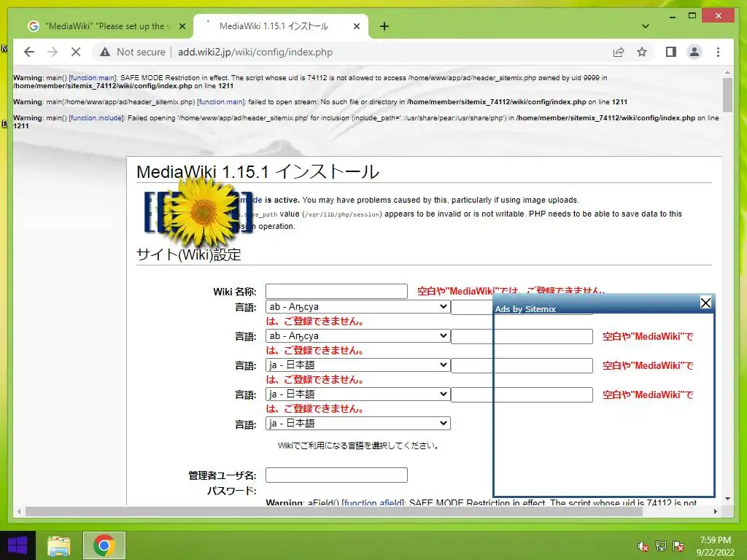
Task: Open Chrome three-dot menu
Action: click(x=718, y=52)
